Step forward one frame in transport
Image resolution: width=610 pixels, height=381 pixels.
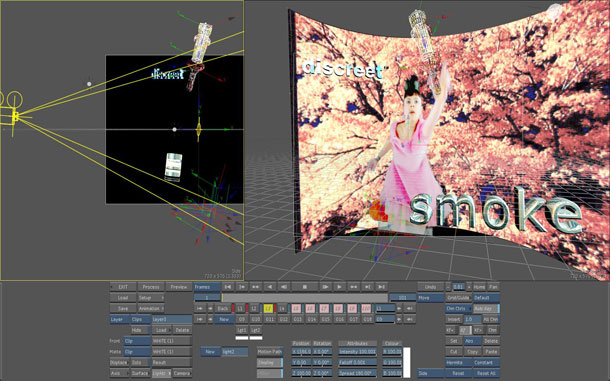325,287
